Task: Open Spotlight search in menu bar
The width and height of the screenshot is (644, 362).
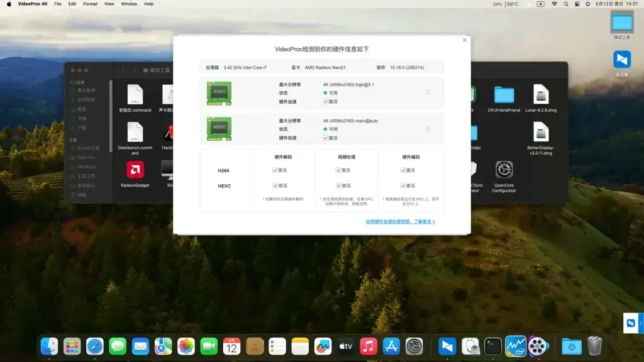Action: tap(566, 4)
